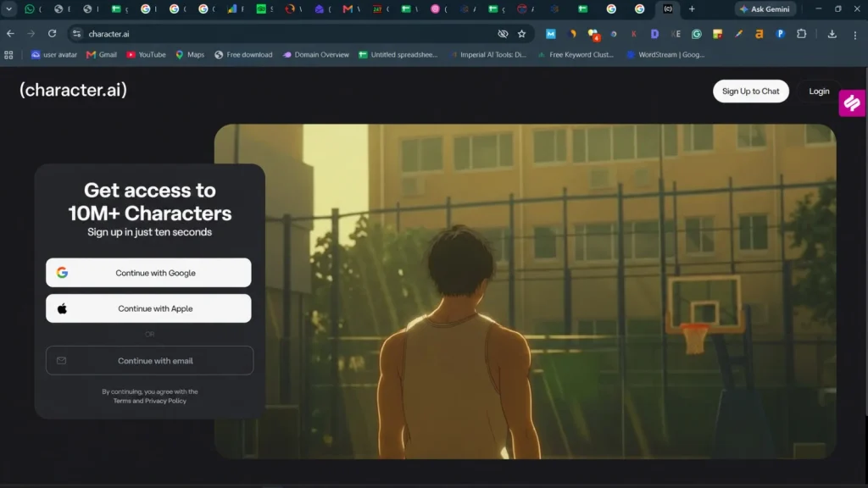868x488 pixels.
Task: Open the Terms link
Action: pos(122,401)
